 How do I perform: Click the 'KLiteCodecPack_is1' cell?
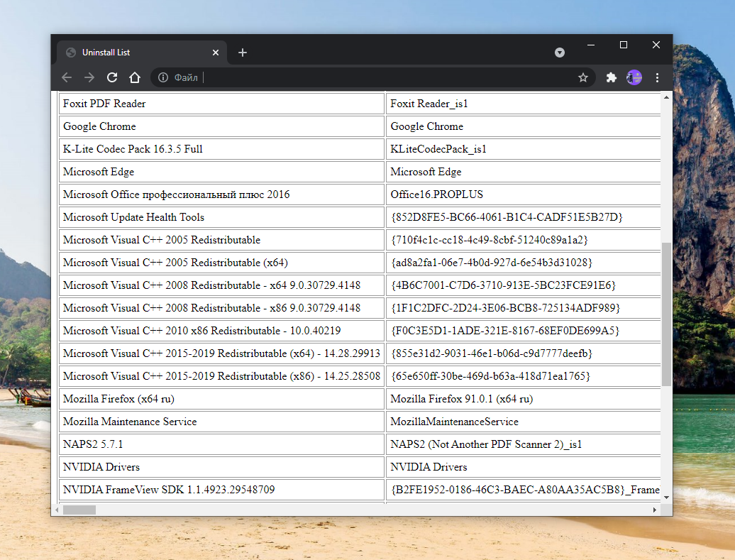pos(523,149)
